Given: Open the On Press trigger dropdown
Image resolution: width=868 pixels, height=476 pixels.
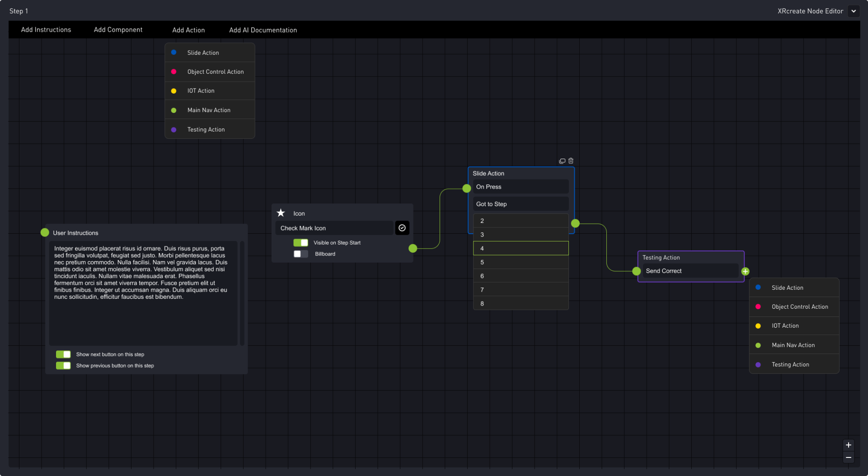Looking at the screenshot, I should (520, 187).
